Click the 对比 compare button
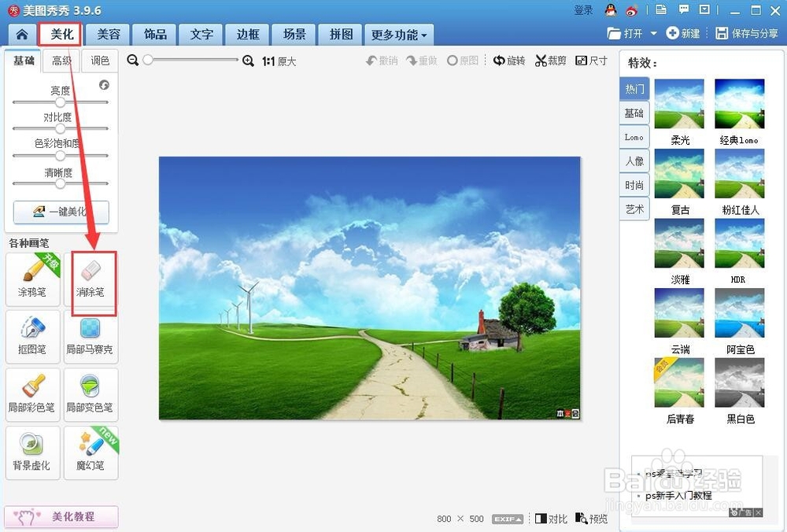Image resolution: width=787 pixels, height=532 pixels. tap(551, 519)
